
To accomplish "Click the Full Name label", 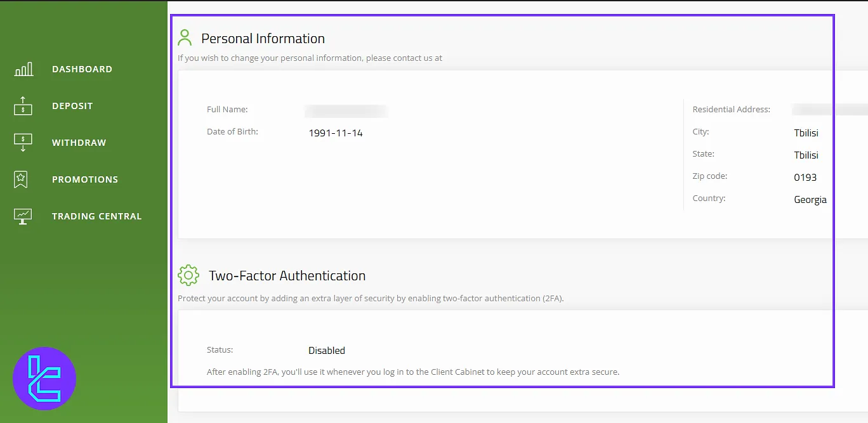I will [x=227, y=109].
